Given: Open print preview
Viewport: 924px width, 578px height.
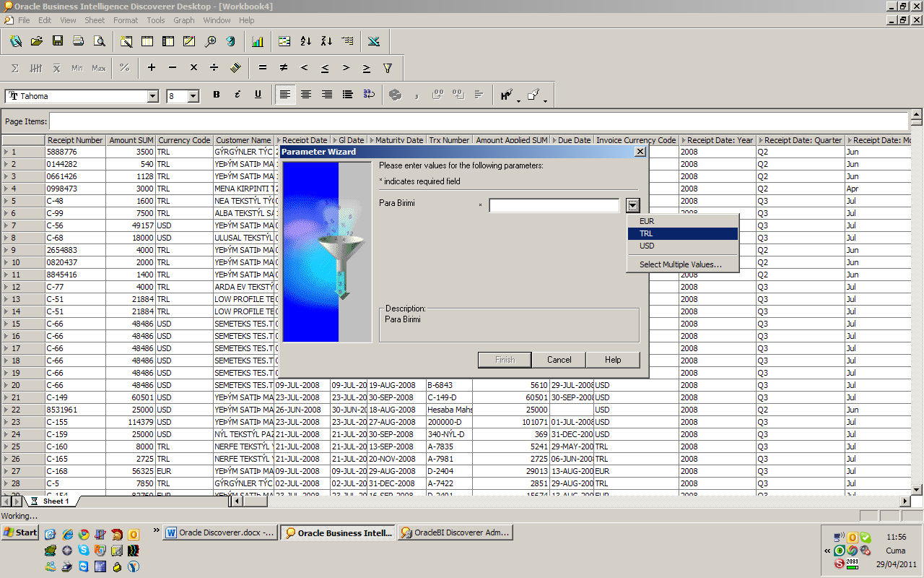Looking at the screenshot, I should pyautogui.click(x=99, y=41).
